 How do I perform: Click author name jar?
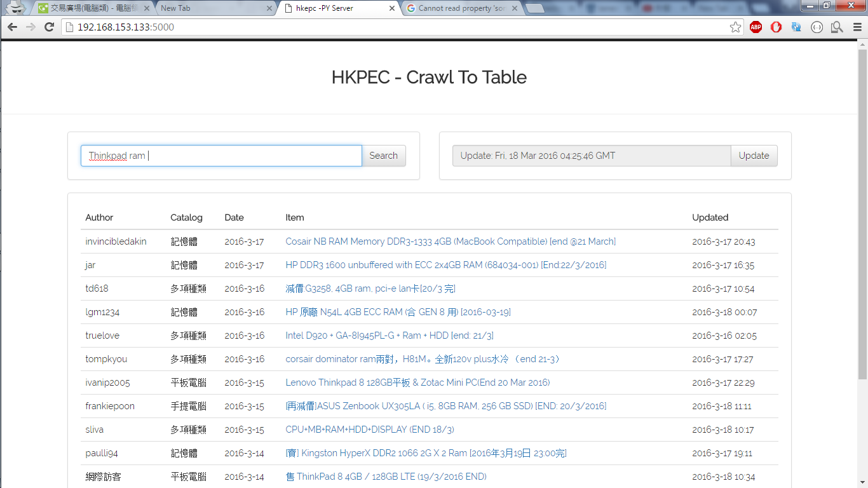(90, 265)
